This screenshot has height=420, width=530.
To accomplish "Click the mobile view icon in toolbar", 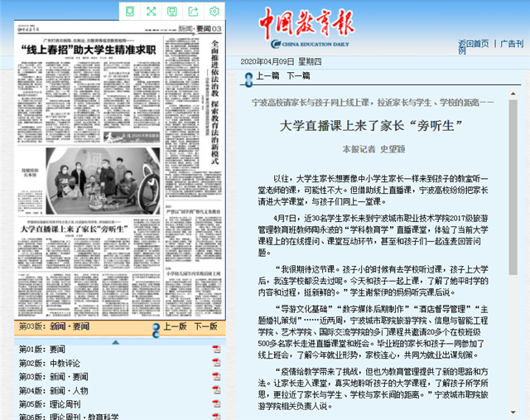I will click(x=129, y=11).
